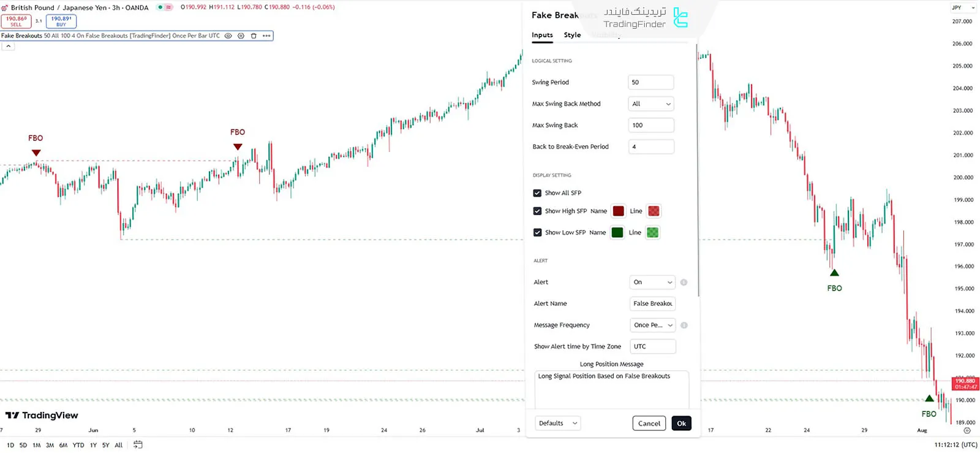980x453 pixels.
Task: Click the TradingView logo on the chart
Action: click(x=42, y=416)
